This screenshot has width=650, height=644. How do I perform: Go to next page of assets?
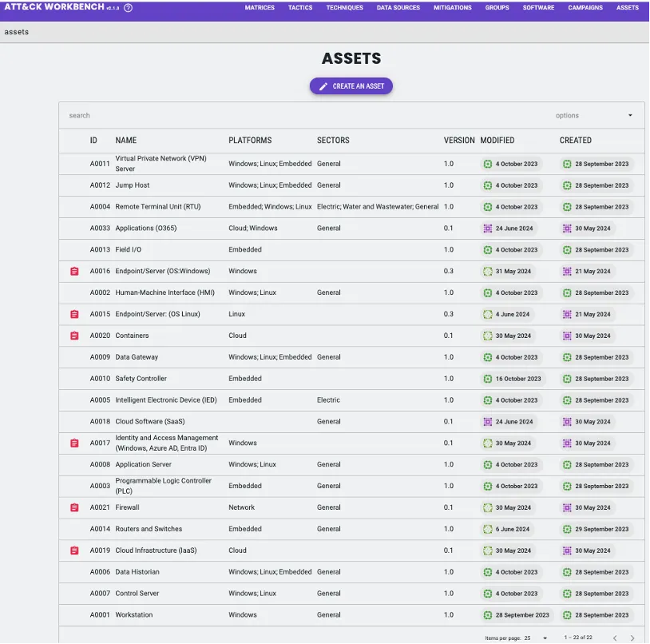632,638
